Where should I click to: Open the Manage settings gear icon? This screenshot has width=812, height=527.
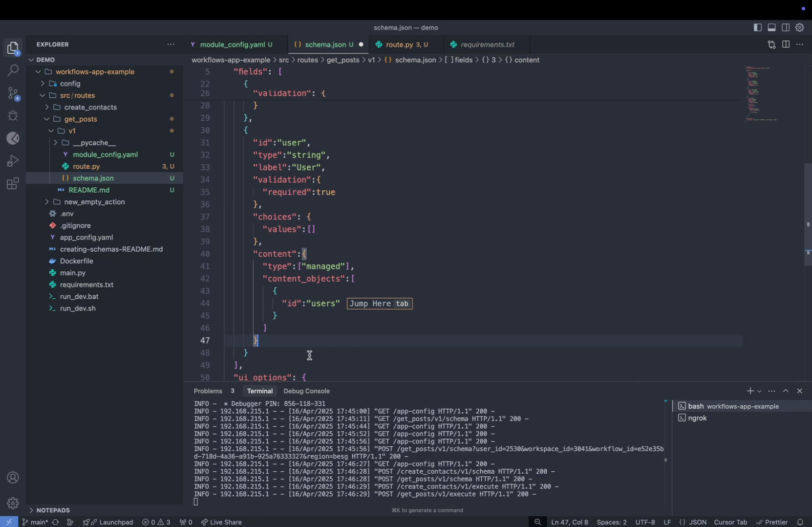pos(13,503)
